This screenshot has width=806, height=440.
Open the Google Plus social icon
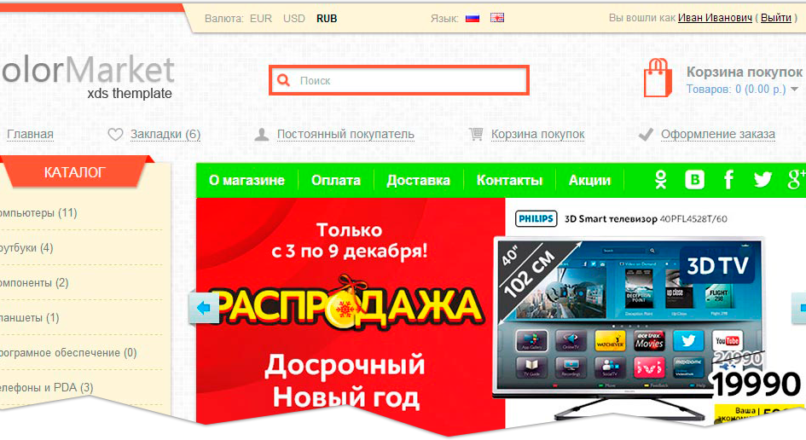tap(796, 180)
